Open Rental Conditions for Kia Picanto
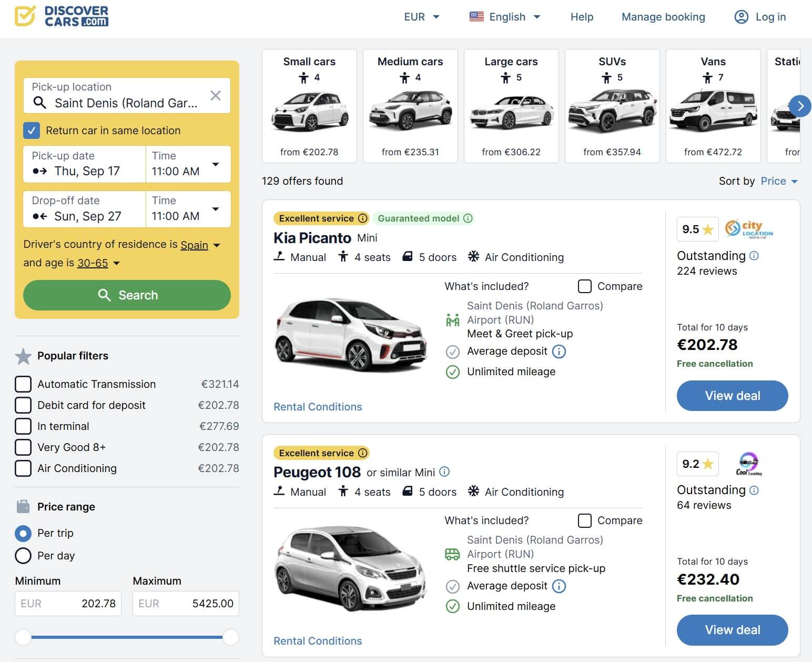The height and width of the screenshot is (662, 812). (318, 407)
